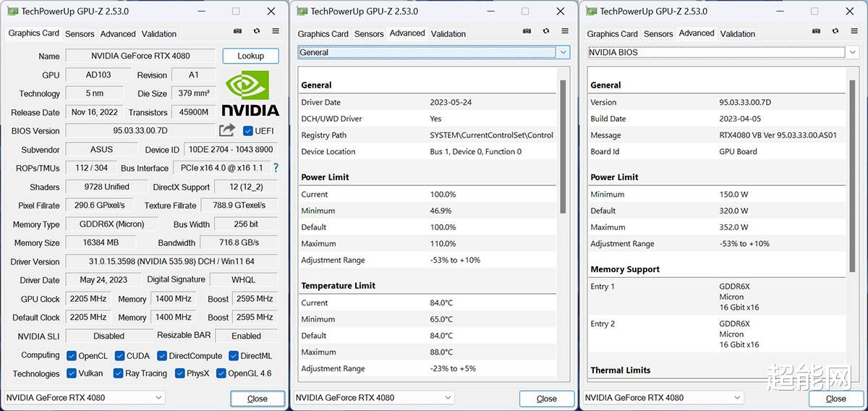Click the GPU-Z app icon in left title bar
Viewport: 868px width, 411px height.
[12, 12]
